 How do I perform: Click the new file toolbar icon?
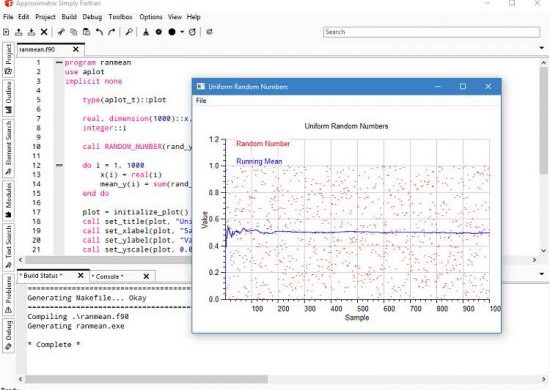click(6, 32)
